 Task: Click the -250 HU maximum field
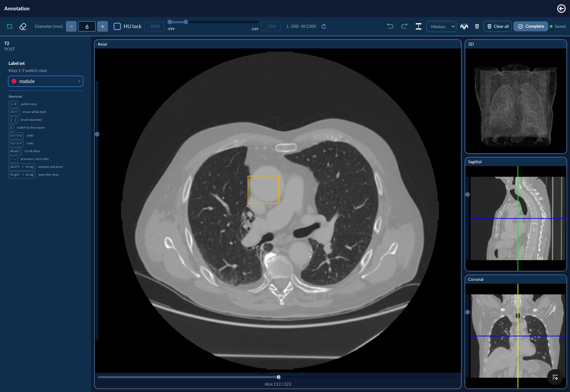[x=271, y=26]
